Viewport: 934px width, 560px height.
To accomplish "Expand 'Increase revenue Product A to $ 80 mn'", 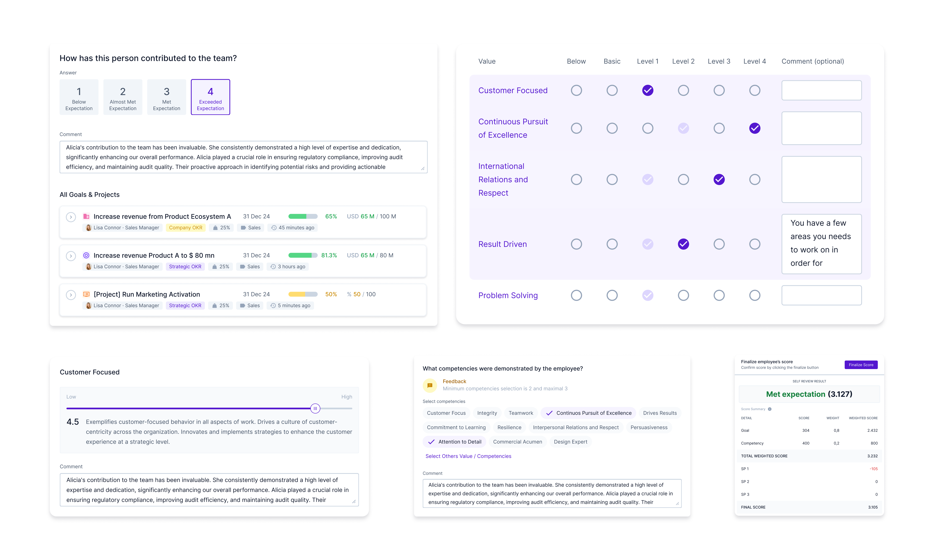I will [71, 256].
